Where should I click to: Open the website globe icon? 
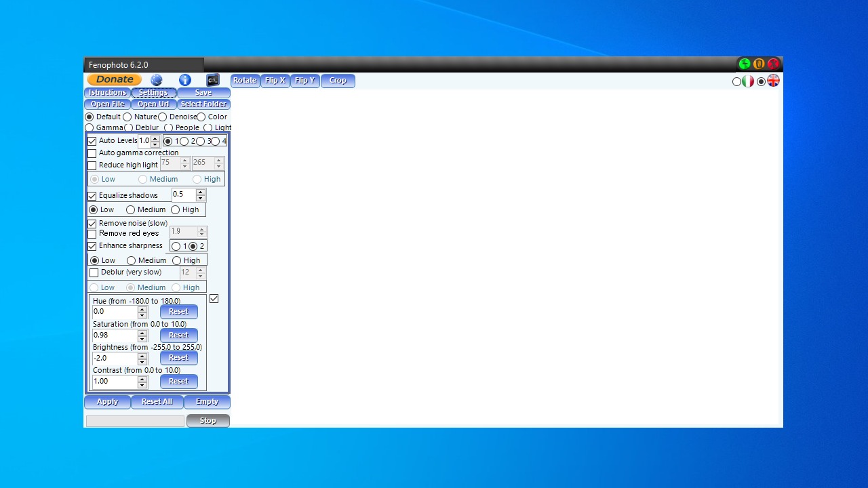coord(157,80)
